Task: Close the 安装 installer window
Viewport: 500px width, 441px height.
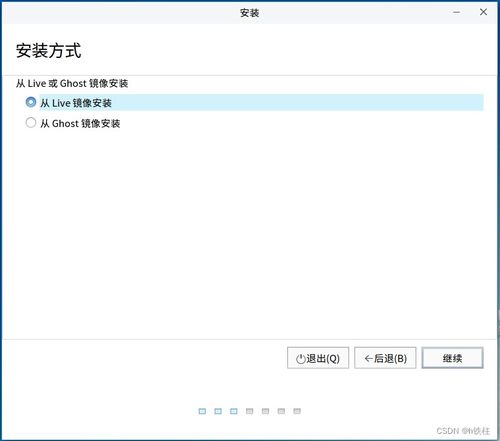Action: (483, 12)
